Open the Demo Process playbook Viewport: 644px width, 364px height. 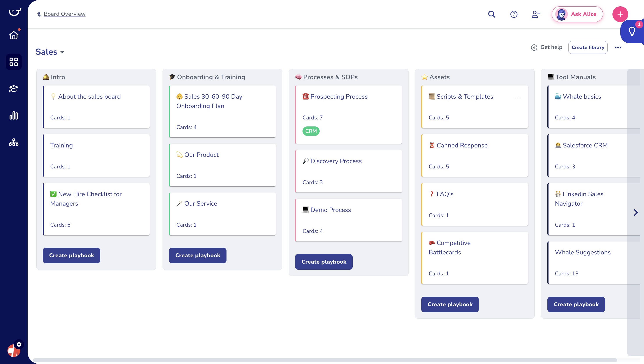coord(349,220)
